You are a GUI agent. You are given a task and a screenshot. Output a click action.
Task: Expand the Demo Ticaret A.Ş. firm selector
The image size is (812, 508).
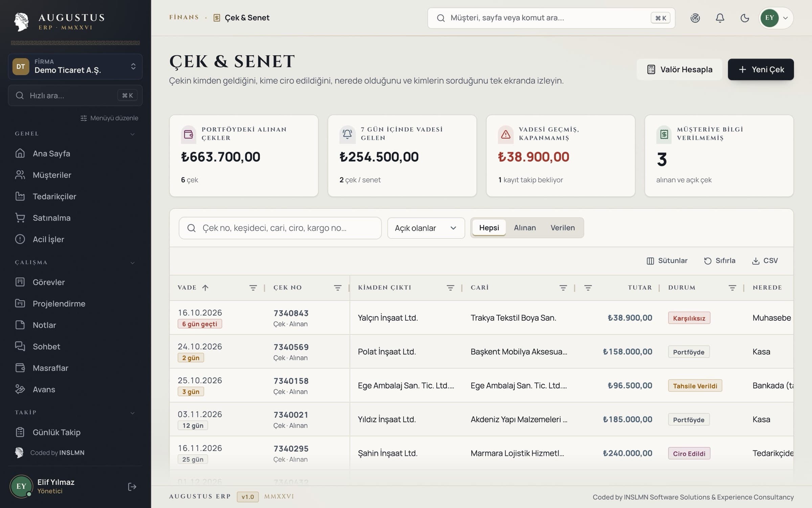(x=75, y=66)
